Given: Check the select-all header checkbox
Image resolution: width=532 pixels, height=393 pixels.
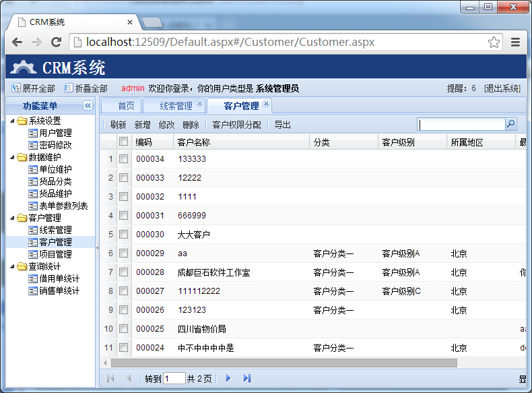Looking at the screenshot, I should click(123, 142).
